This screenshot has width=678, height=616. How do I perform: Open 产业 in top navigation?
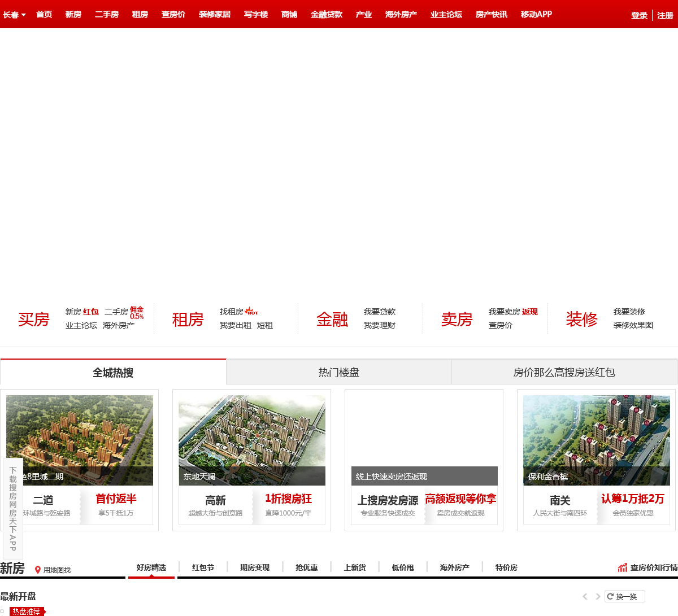[x=364, y=15]
